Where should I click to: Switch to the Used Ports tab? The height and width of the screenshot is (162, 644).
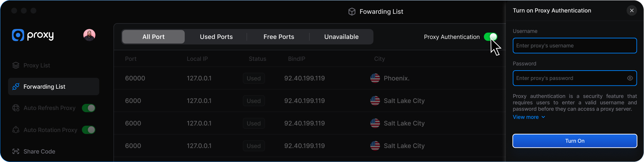pos(216,37)
